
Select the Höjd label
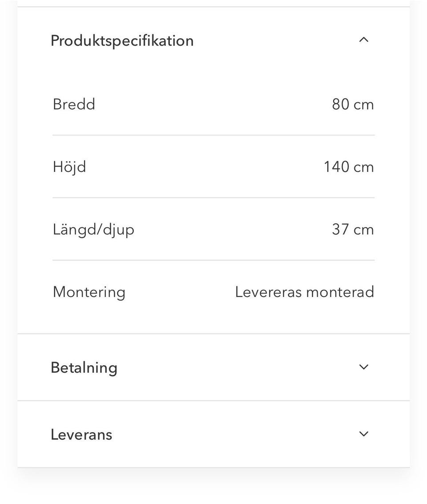69,167
